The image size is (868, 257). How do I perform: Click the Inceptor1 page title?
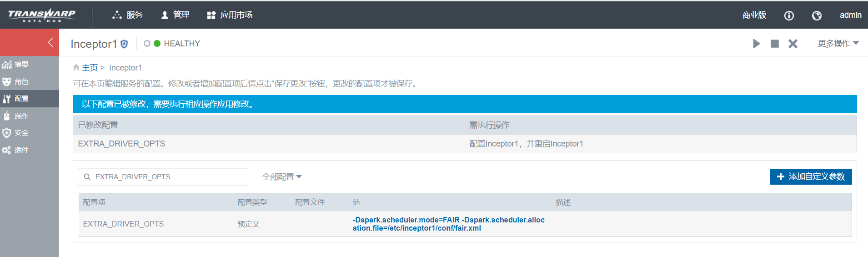(x=94, y=44)
